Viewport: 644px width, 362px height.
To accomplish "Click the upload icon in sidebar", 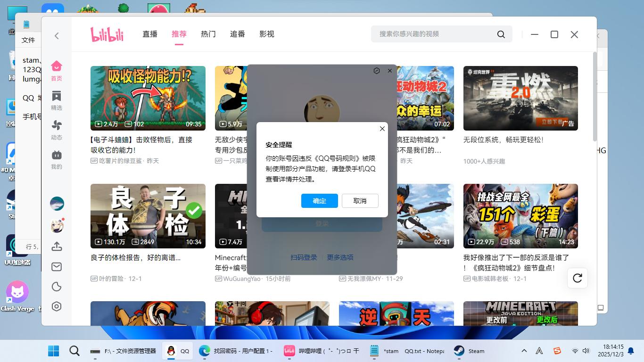I will (57, 247).
